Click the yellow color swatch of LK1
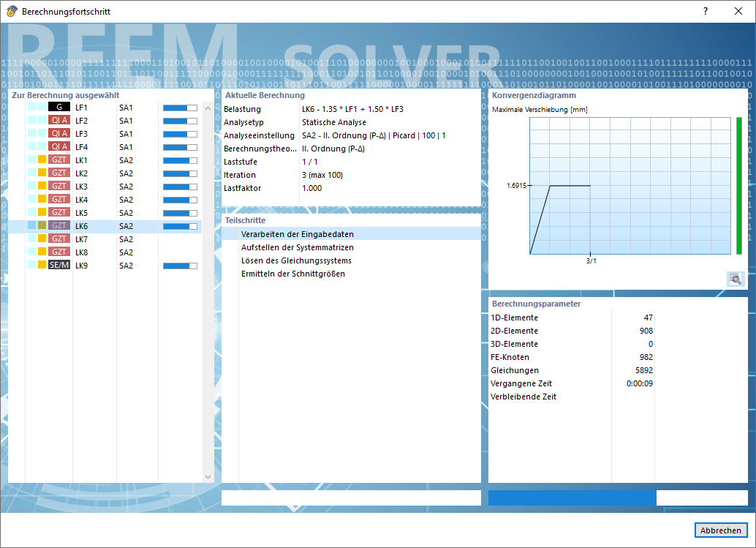The image size is (756, 548). pyautogui.click(x=42, y=159)
